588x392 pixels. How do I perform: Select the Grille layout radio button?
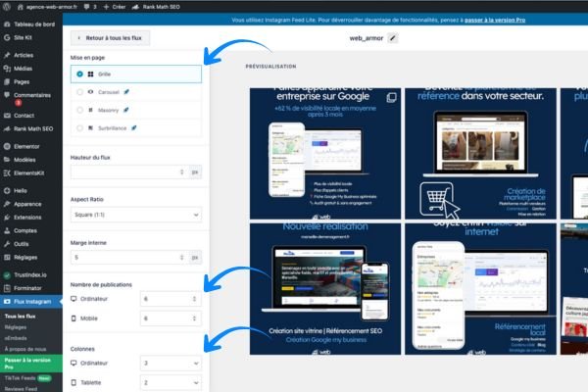(x=79, y=74)
